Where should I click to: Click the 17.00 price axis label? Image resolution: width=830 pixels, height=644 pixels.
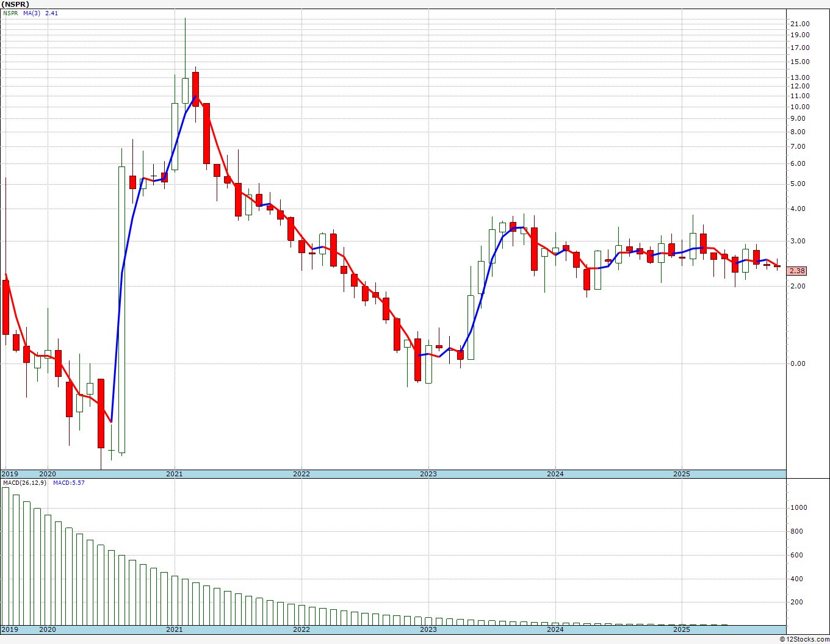(800, 48)
